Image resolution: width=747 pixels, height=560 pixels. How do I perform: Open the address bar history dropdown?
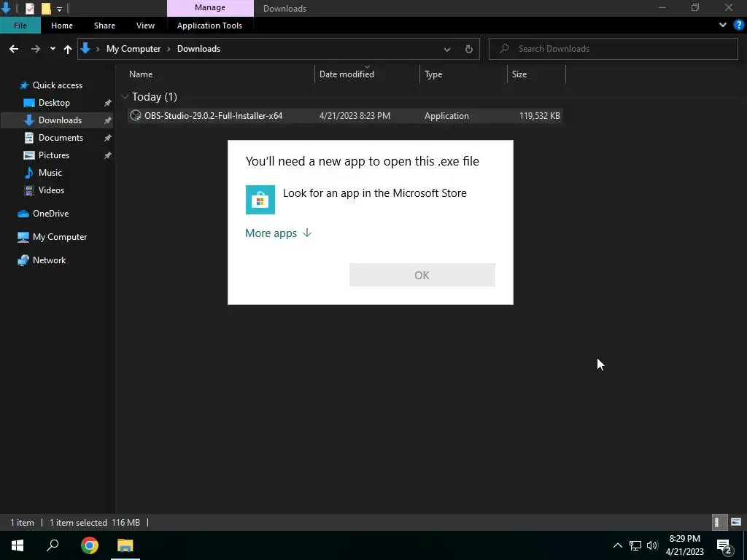447,49
